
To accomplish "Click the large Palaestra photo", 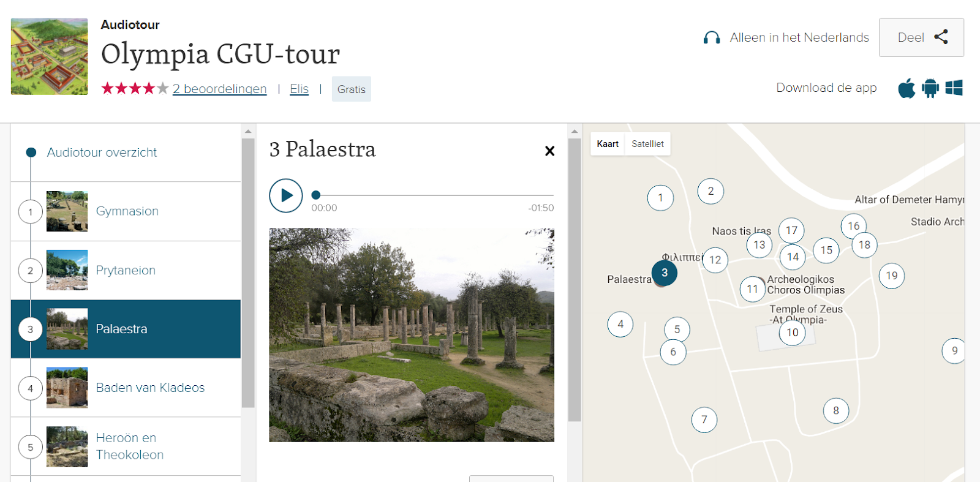I will tap(412, 335).
